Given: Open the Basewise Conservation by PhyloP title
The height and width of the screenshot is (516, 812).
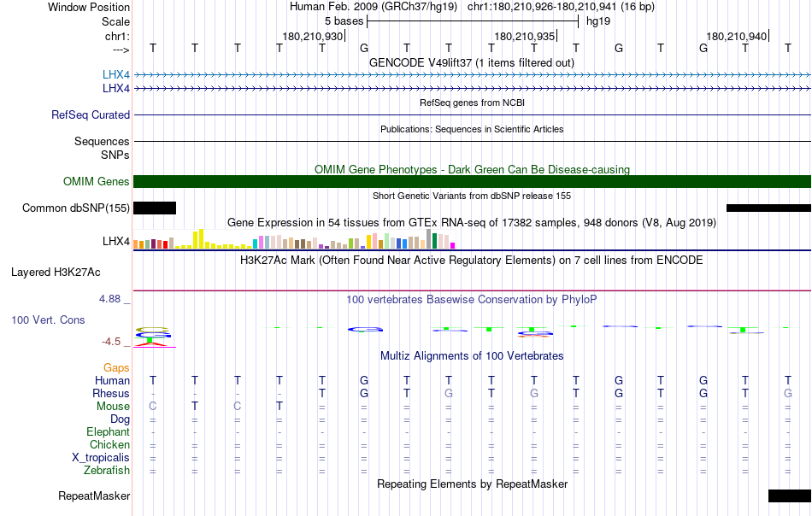Looking at the screenshot, I should pyautogui.click(x=472, y=299).
